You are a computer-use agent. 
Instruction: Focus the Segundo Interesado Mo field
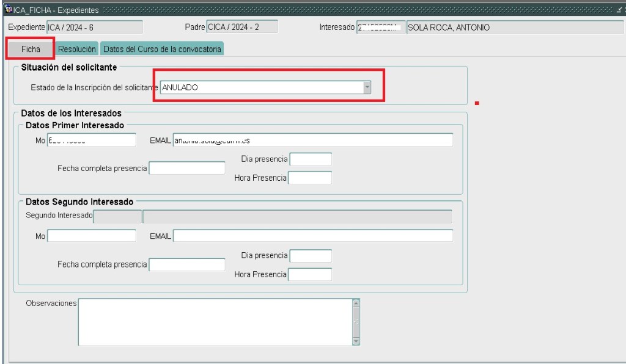92,236
